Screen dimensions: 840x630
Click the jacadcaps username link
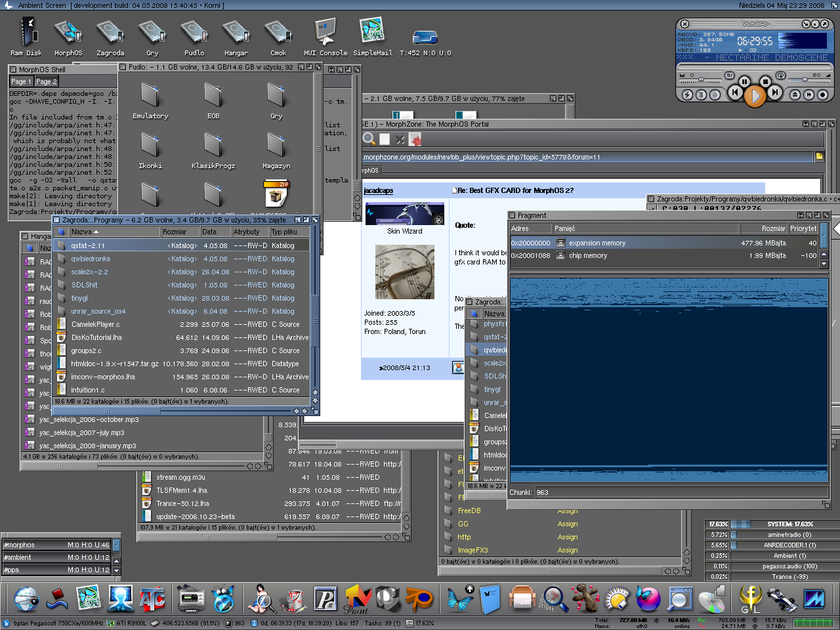click(x=379, y=190)
